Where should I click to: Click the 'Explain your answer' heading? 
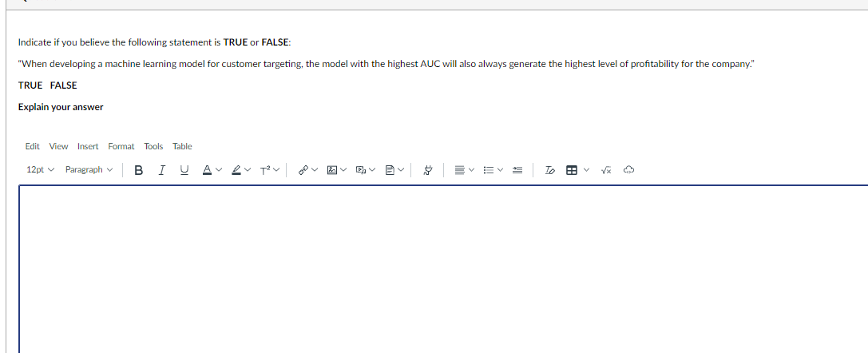pyautogui.click(x=61, y=107)
